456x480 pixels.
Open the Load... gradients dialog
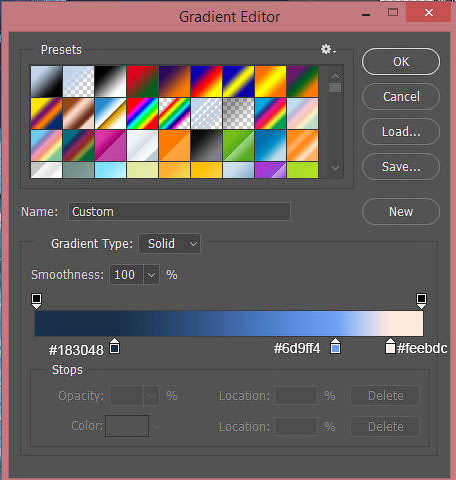pos(401,132)
